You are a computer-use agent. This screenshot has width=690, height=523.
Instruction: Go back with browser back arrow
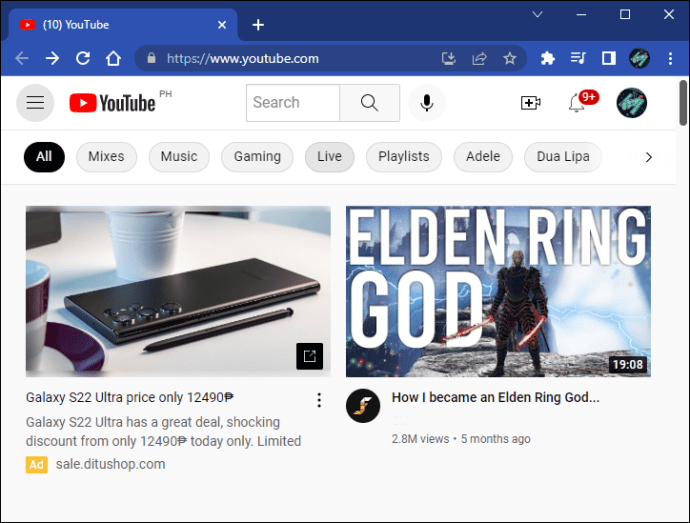(22, 58)
